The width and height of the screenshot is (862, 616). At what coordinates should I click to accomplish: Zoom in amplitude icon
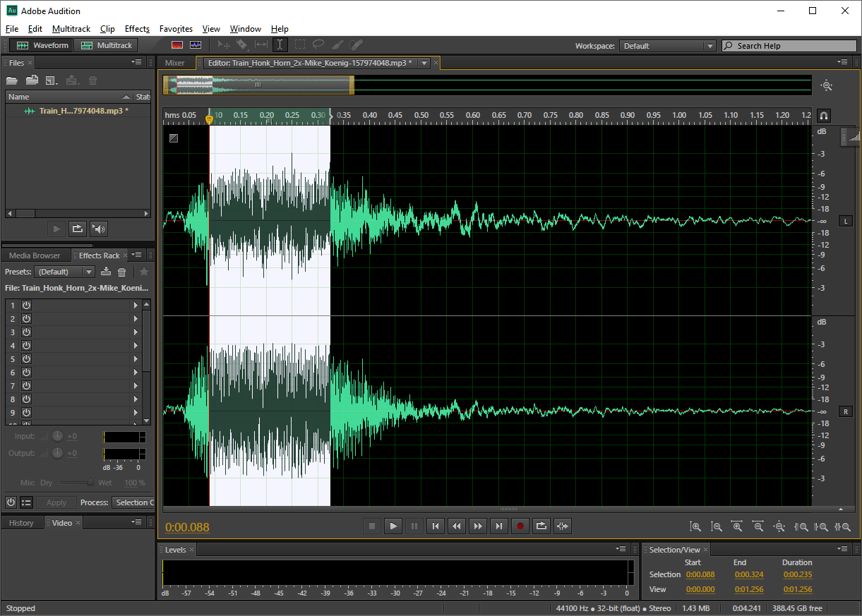click(695, 526)
